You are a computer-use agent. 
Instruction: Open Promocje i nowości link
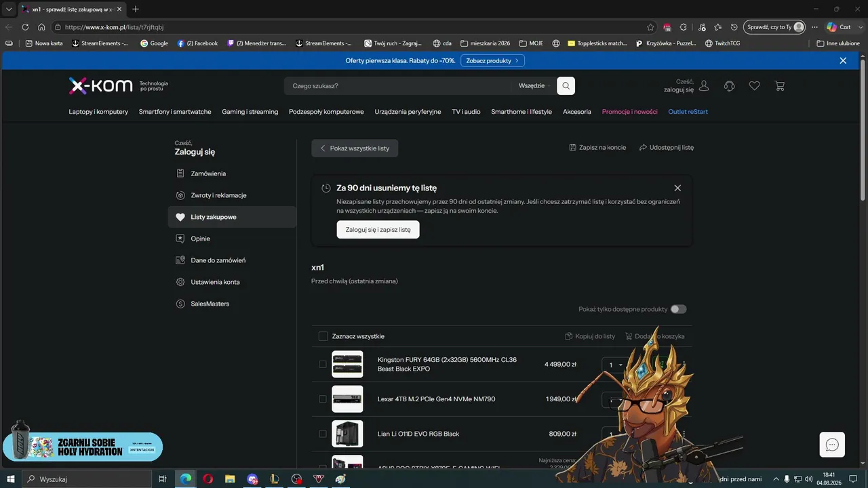tap(630, 112)
